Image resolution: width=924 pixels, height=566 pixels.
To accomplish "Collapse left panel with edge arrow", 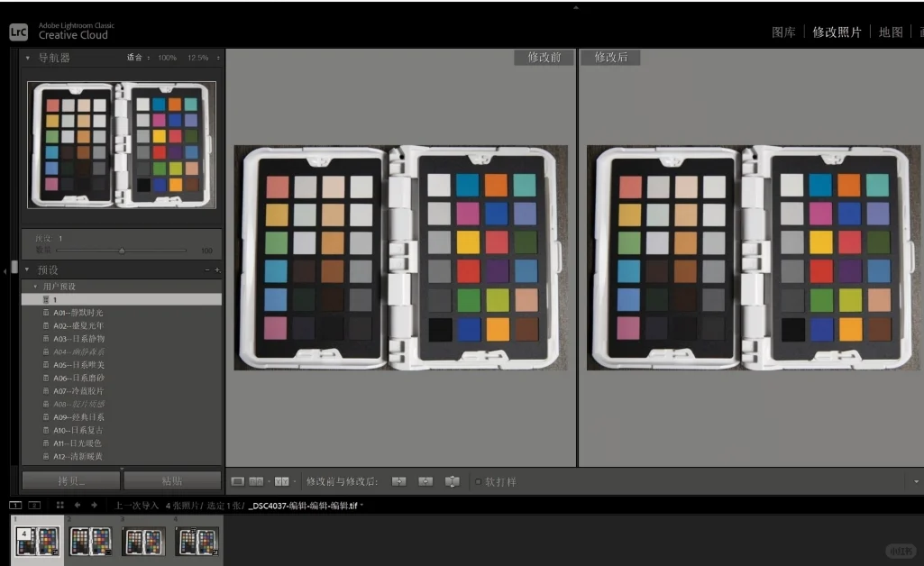I will [5, 271].
